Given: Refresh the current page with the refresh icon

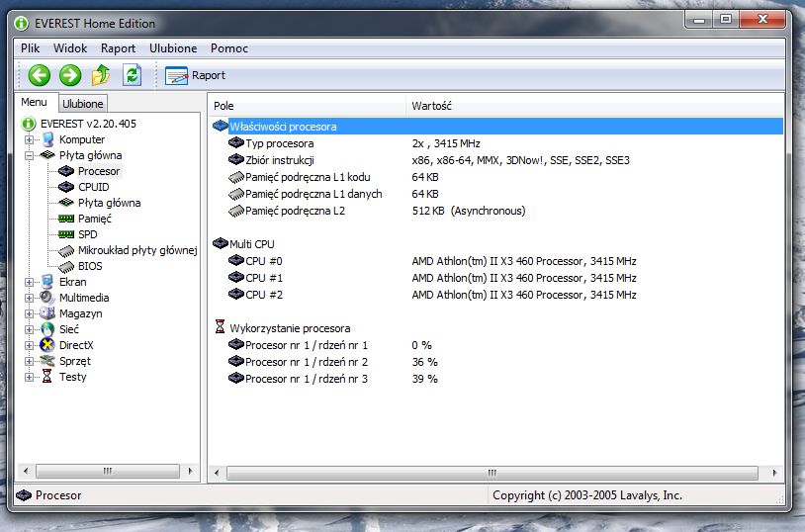Looking at the screenshot, I should (x=132, y=75).
